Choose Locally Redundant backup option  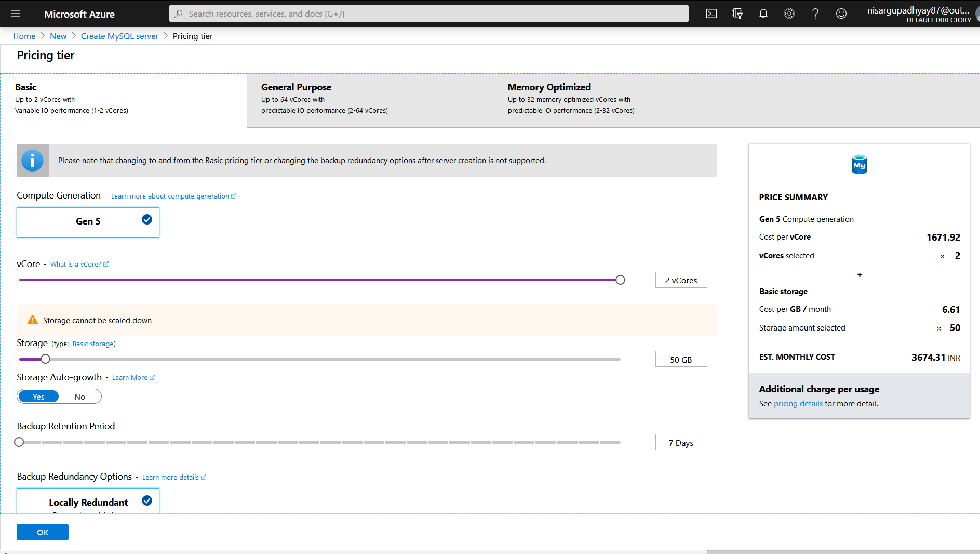tap(88, 502)
